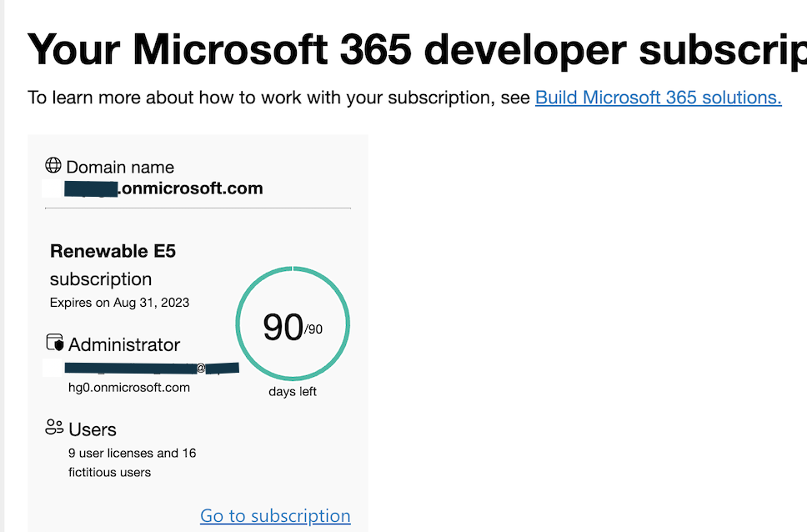
Task: Click the word 'subscription' under Renewable E5
Action: click(101, 279)
